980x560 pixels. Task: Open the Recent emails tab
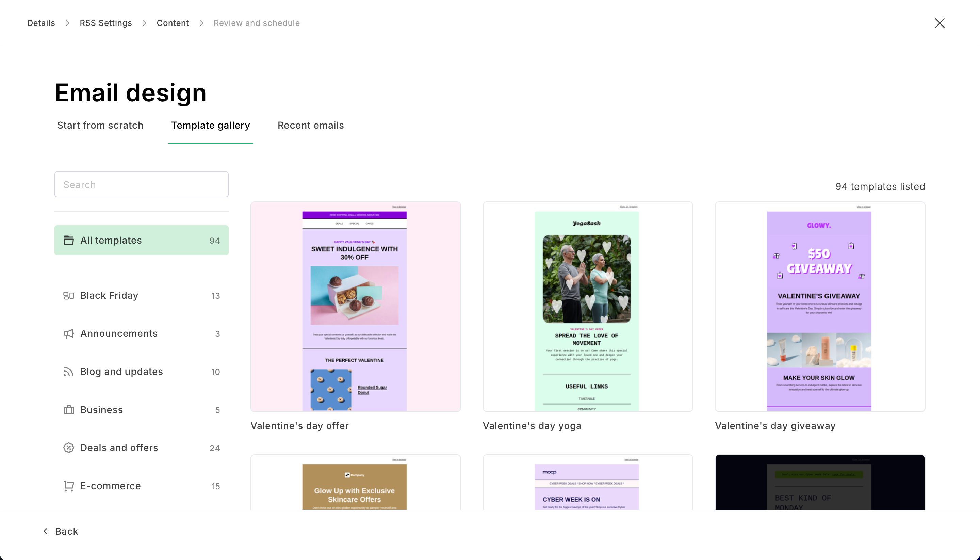pos(311,126)
